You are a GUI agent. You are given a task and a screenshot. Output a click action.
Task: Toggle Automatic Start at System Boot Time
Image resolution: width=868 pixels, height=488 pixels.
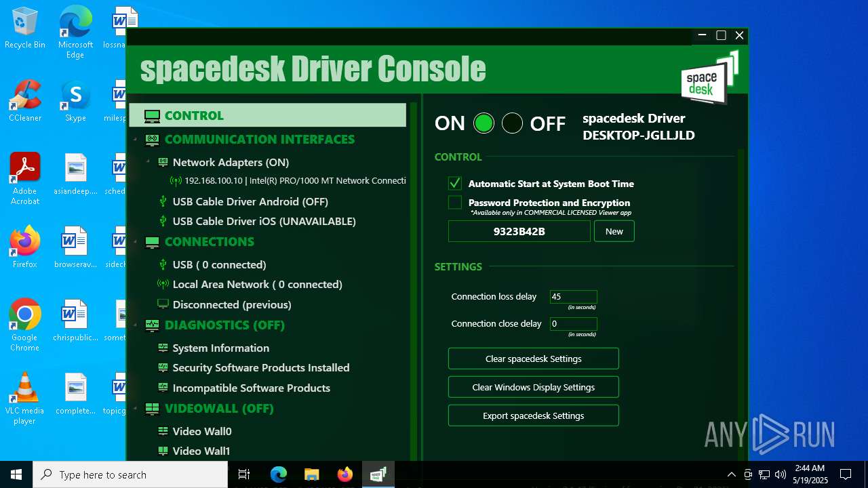pyautogui.click(x=455, y=183)
